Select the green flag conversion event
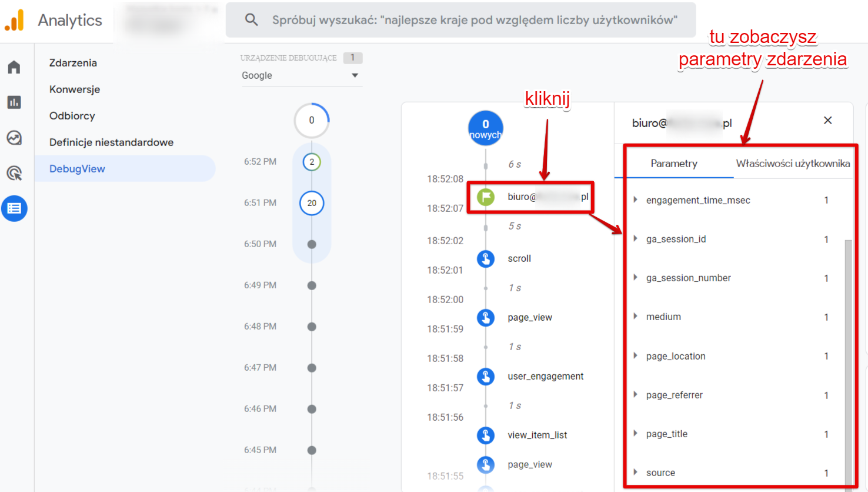The height and width of the screenshot is (492, 868). coord(485,197)
